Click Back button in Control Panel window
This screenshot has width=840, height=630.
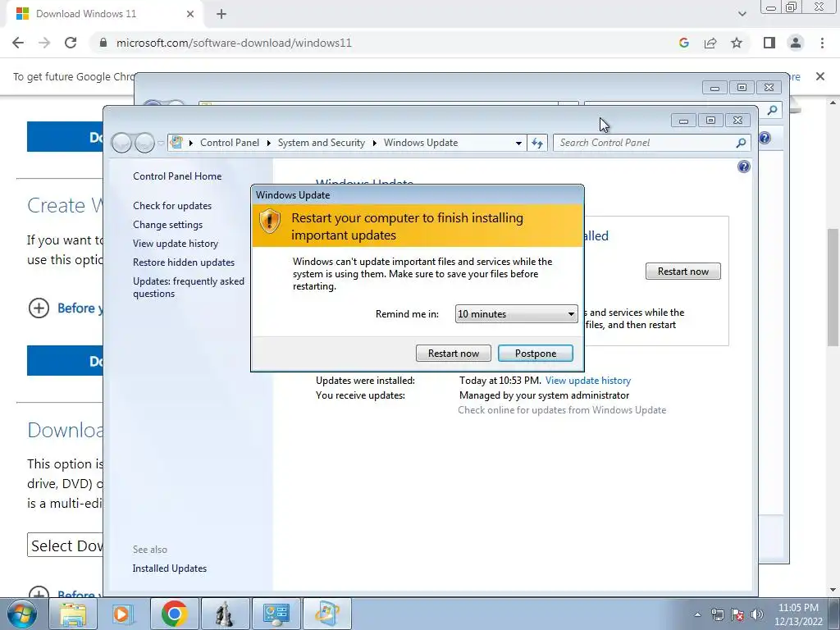pos(121,143)
